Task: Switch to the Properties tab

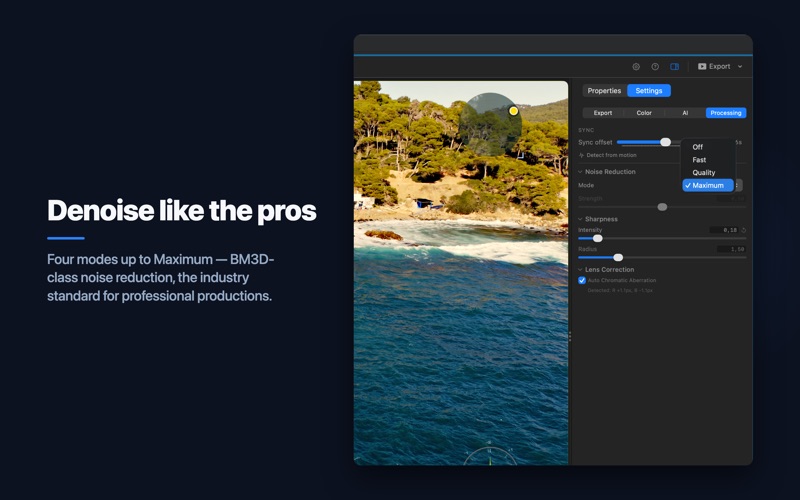Action: coord(604,91)
